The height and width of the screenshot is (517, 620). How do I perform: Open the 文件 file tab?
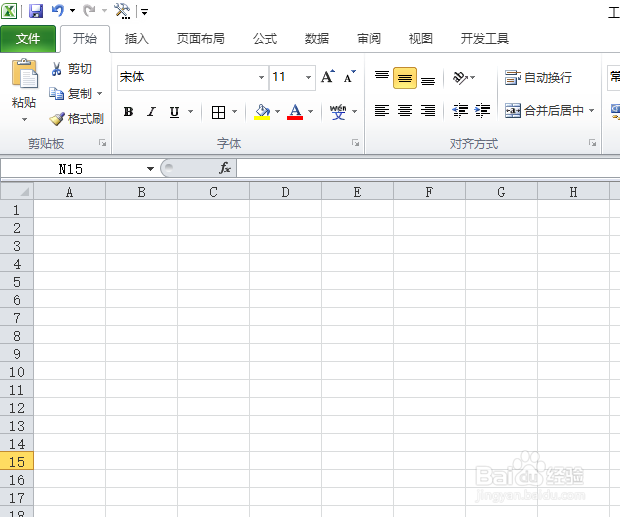[28, 39]
